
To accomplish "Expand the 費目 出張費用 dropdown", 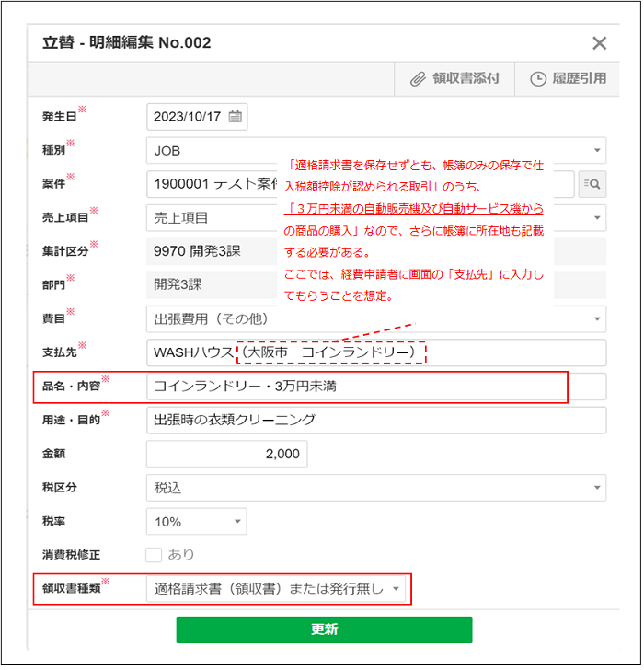I will [597, 319].
